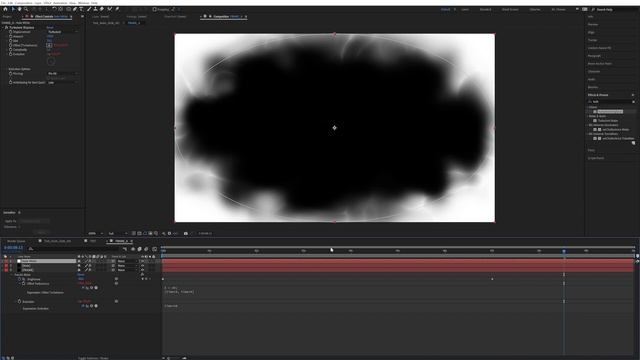Open the Effect menu
This screenshot has width=640, height=360.
pyautogui.click(x=47, y=3)
